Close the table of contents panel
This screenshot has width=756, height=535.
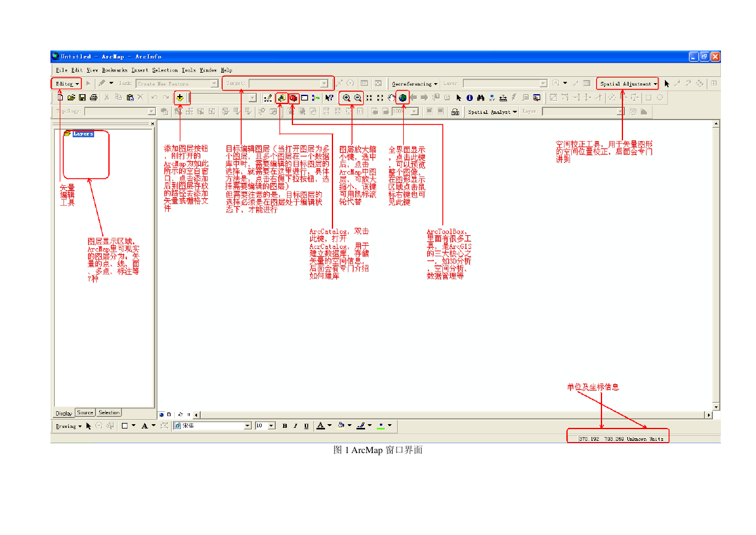153,124
